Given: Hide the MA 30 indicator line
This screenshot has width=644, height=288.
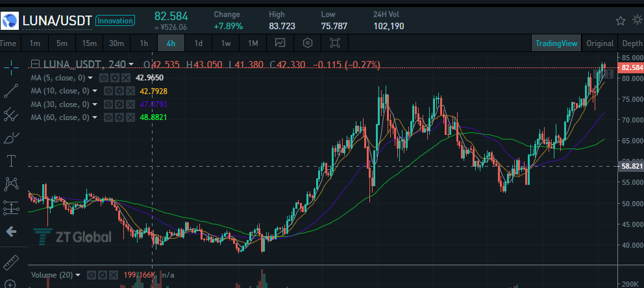Looking at the screenshot, I should pos(108,104).
